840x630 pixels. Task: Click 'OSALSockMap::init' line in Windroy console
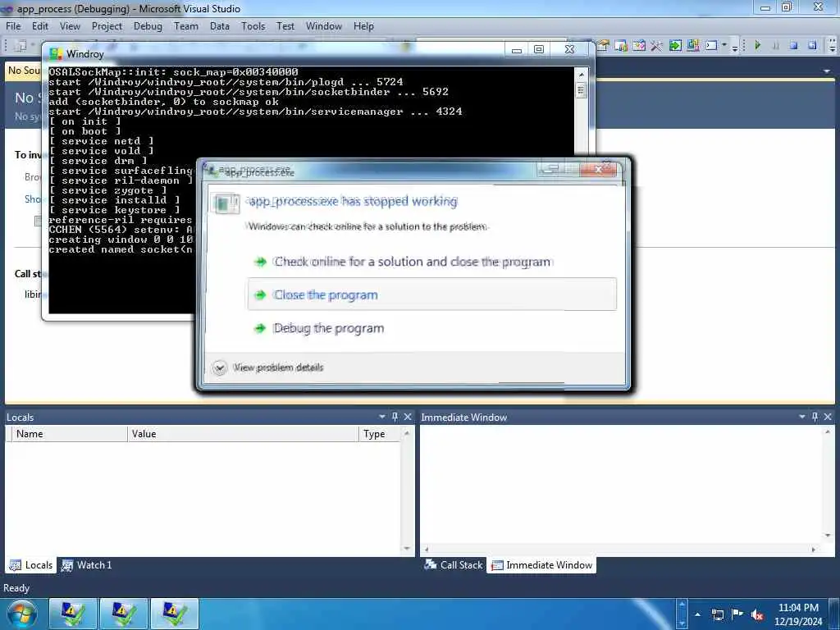[x=174, y=72]
